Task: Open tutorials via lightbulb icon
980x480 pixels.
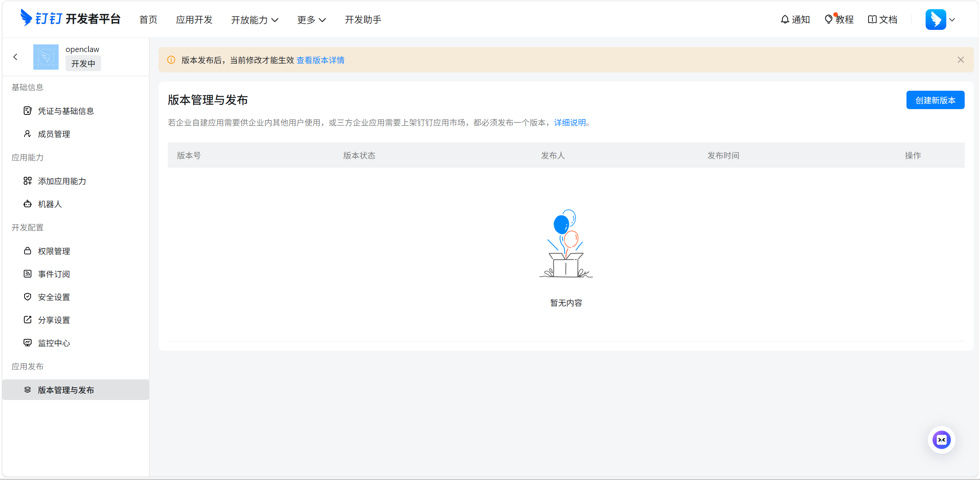Action: pyautogui.click(x=828, y=19)
